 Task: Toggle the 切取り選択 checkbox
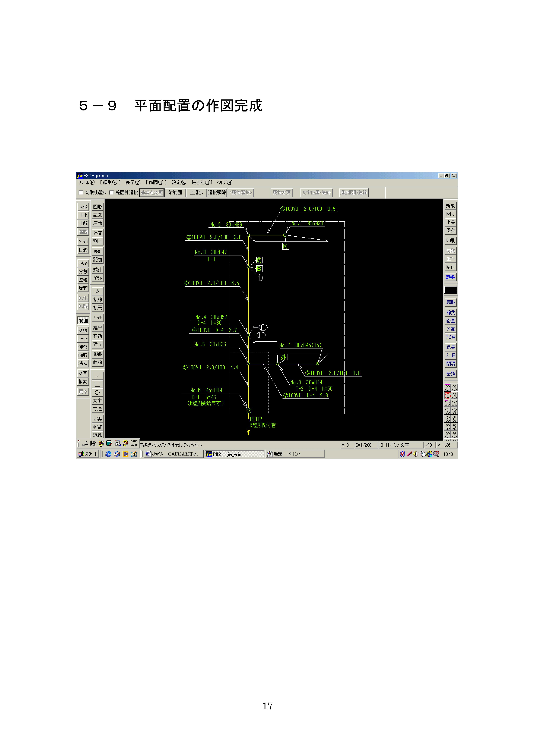coord(81,193)
